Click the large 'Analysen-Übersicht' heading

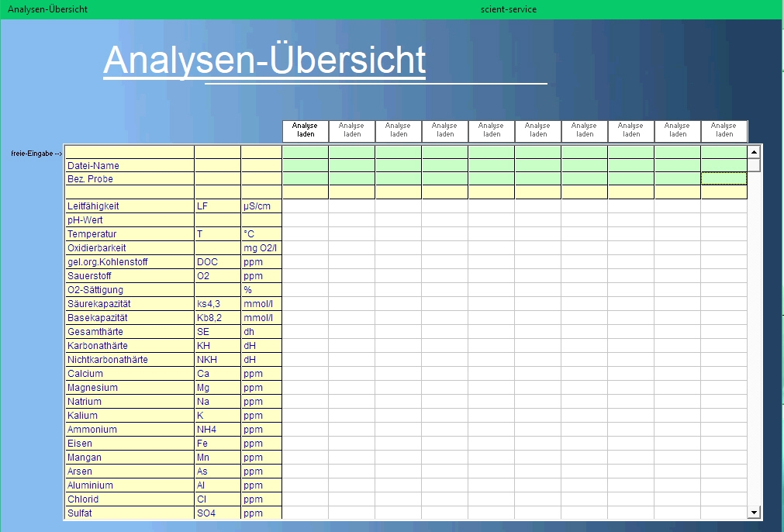[x=264, y=60]
